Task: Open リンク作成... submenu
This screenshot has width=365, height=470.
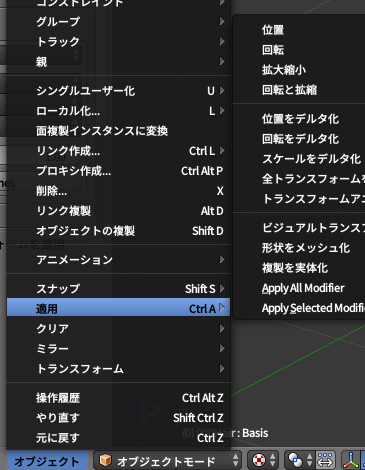Action: (x=118, y=151)
